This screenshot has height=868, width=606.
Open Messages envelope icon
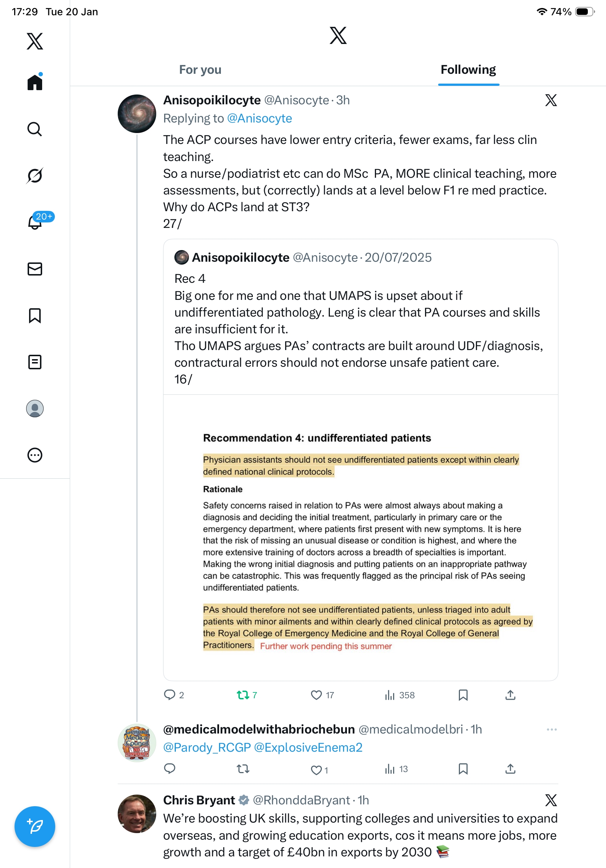click(35, 269)
